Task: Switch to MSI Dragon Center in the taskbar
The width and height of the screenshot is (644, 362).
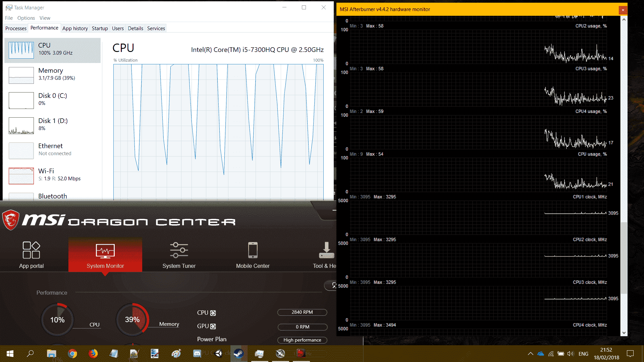Action: pos(301,354)
